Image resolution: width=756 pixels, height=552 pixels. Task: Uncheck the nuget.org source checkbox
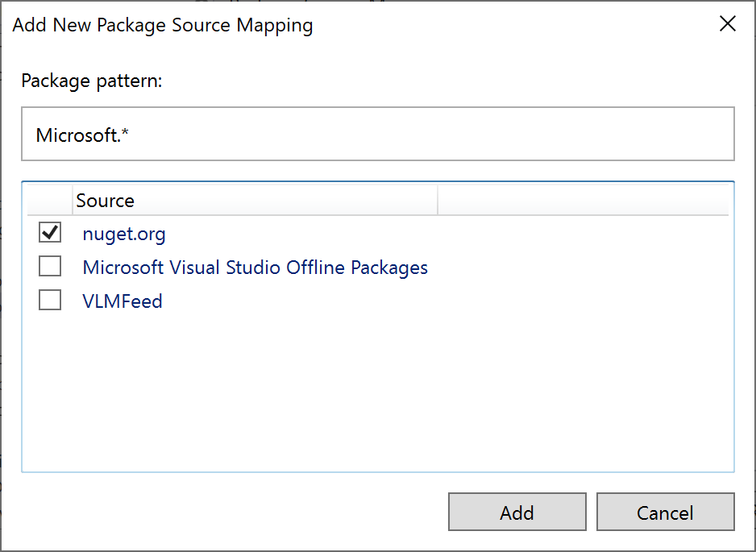click(x=50, y=234)
